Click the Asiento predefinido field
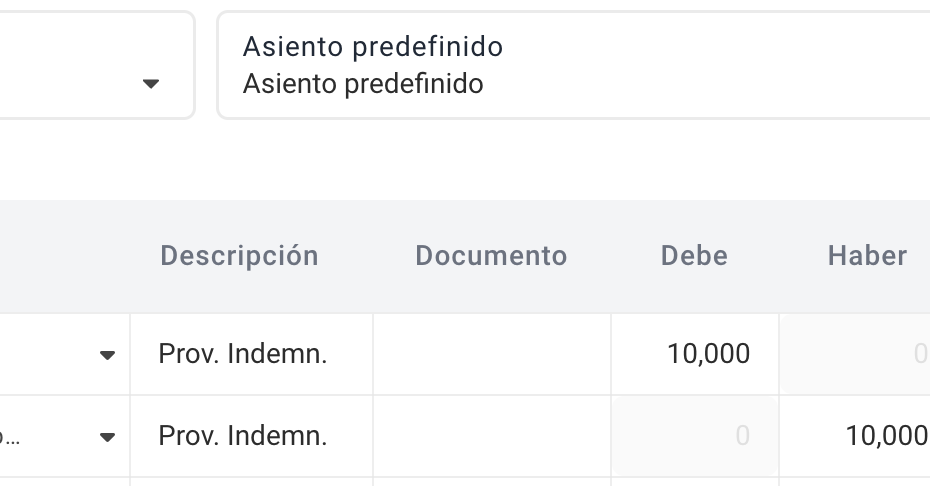The image size is (930, 486). click(x=574, y=65)
